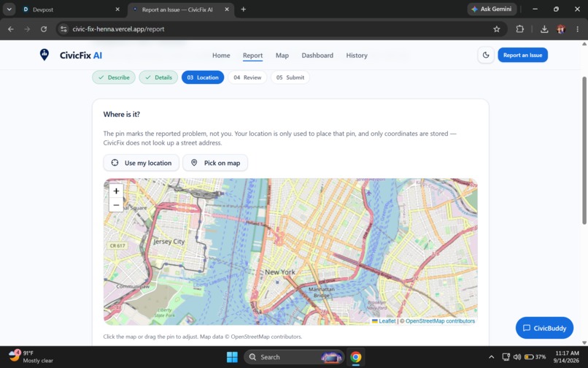The width and height of the screenshot is (588, 368).
Task: Open the OpenStreetMap contributors link on map
Action: tap(440, 321)
